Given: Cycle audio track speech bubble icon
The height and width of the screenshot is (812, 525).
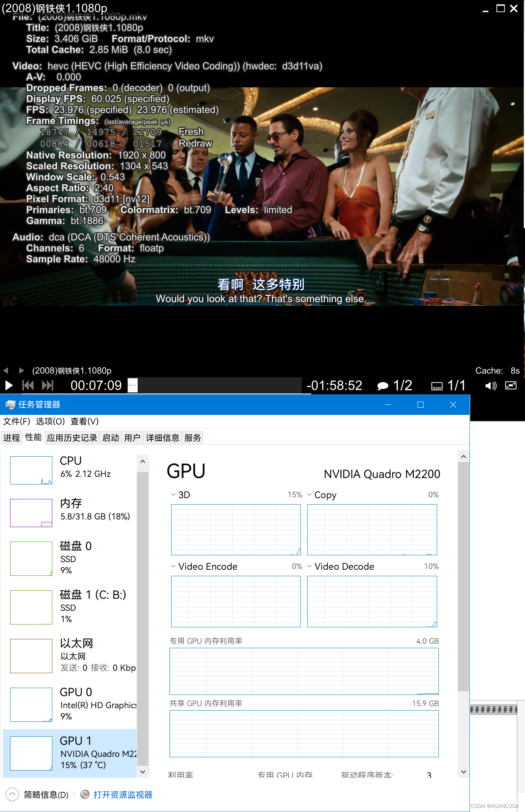Looking at the screenshot, I should coord(382,386).
